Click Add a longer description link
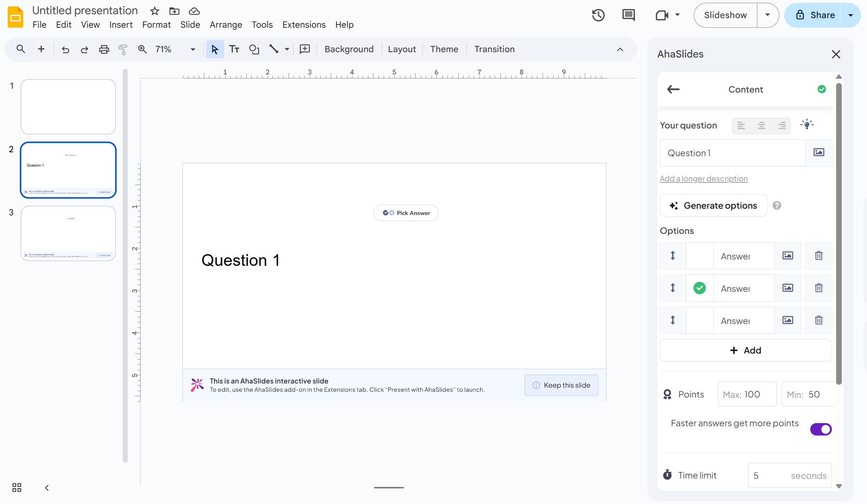Viewport: 867px width, 504px height. (703, 179)
